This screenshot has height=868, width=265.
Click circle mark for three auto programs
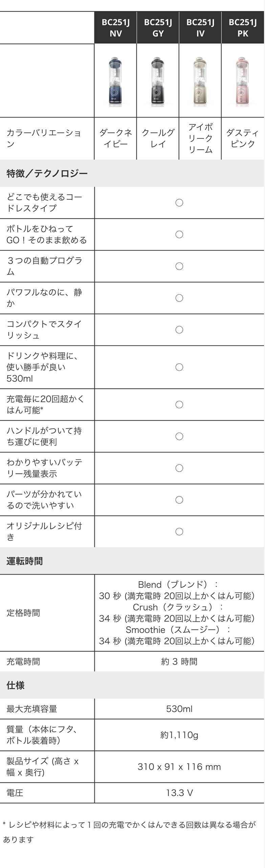click(x=179, y=266)
